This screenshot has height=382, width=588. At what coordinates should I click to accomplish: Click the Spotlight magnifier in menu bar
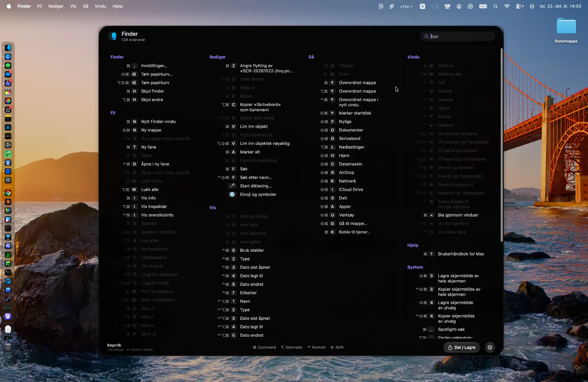coord(495,6)
